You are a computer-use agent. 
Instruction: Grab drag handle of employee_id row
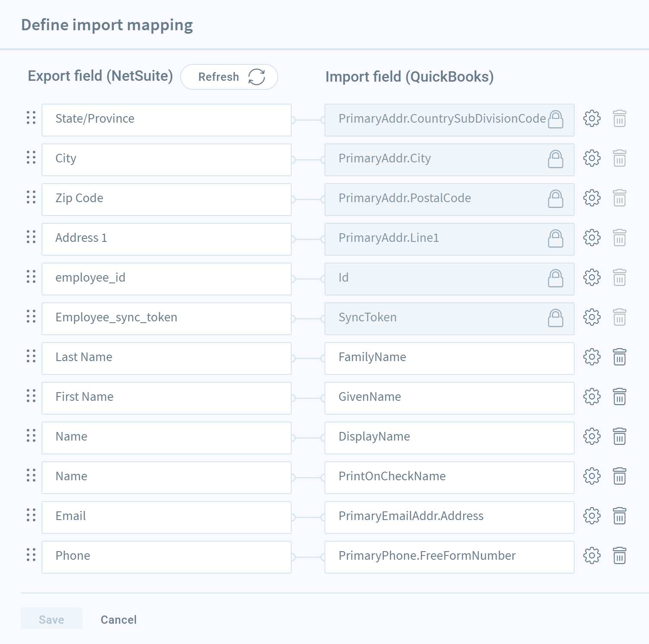click(31, 276)
